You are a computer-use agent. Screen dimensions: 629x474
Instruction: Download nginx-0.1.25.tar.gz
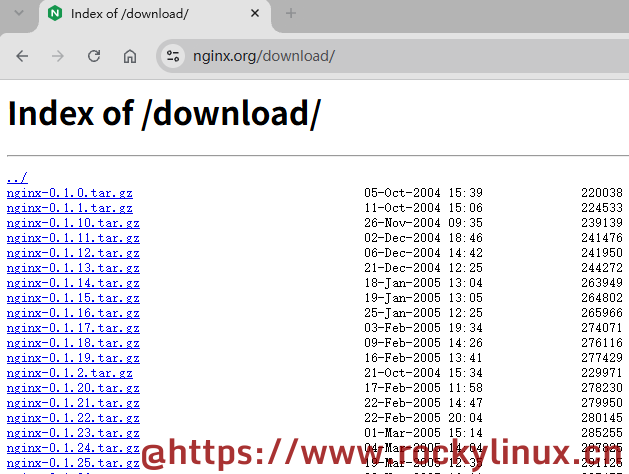pyautogui.click(x=73, y=463)
